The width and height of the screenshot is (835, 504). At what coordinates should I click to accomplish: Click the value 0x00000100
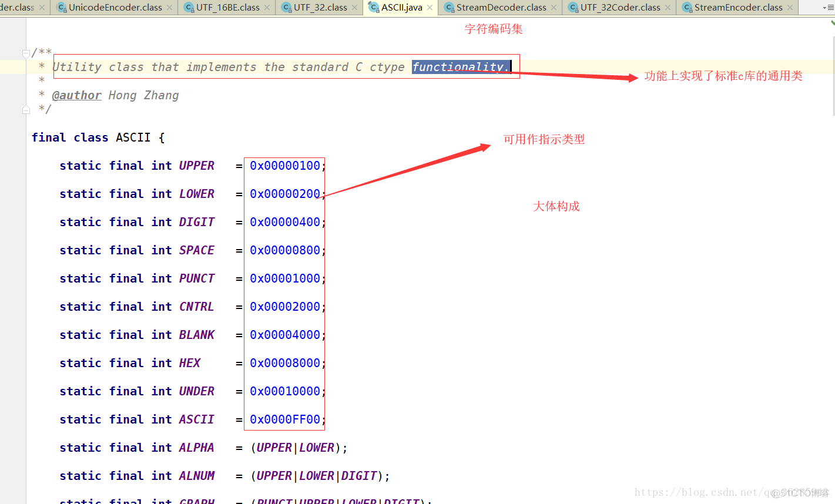[285, 166]
